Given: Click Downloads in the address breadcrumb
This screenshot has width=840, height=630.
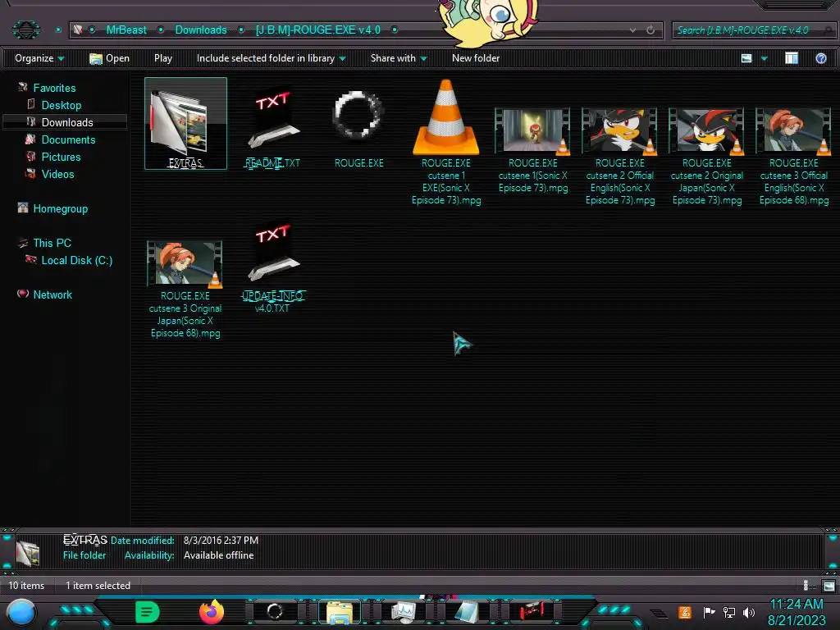Looking at the screenshot, I should click(201, 30).
